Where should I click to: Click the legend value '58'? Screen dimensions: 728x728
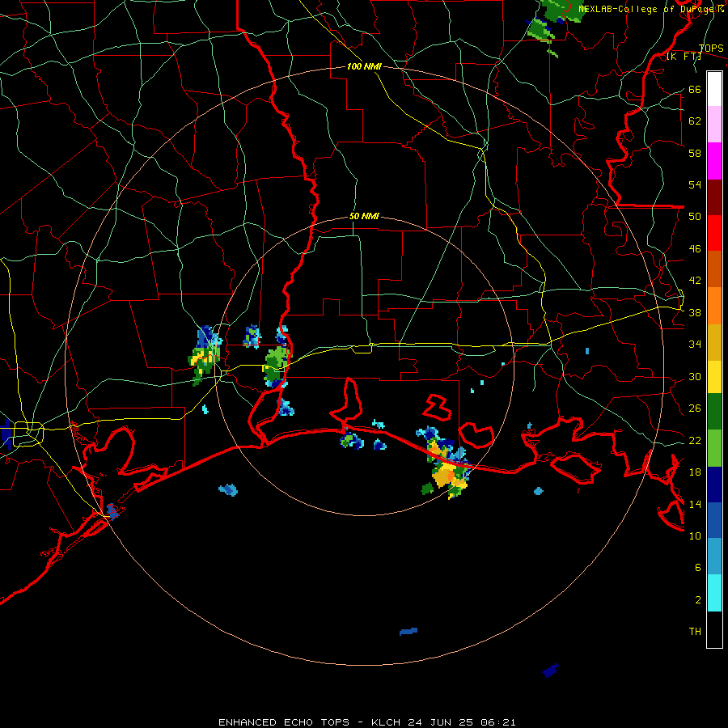[695, 153]
